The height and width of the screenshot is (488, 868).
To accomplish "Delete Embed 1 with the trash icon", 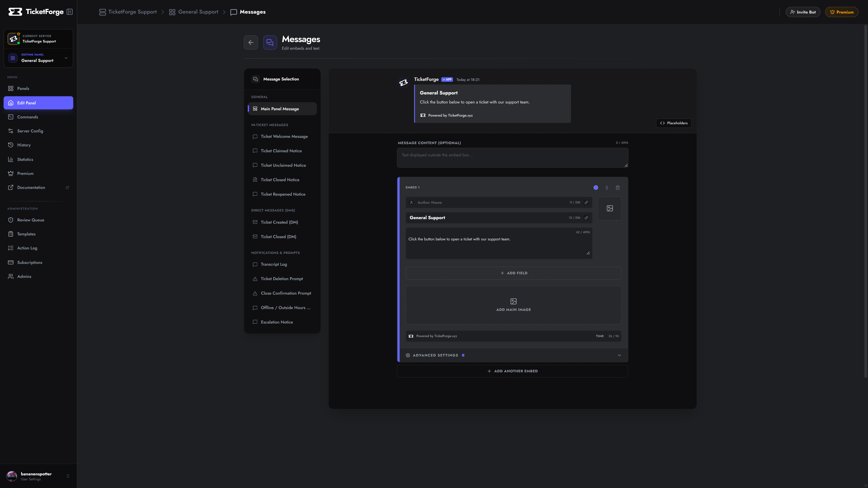I will (618, 188).
